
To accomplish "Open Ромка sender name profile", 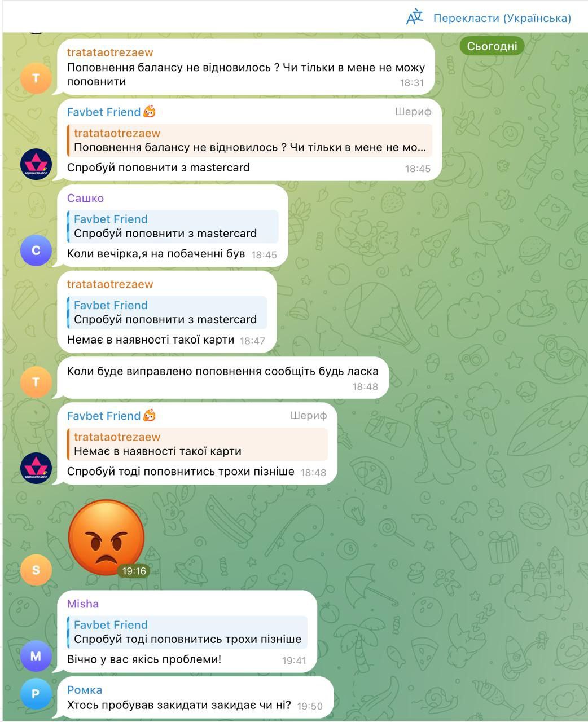I will (85, 690).
